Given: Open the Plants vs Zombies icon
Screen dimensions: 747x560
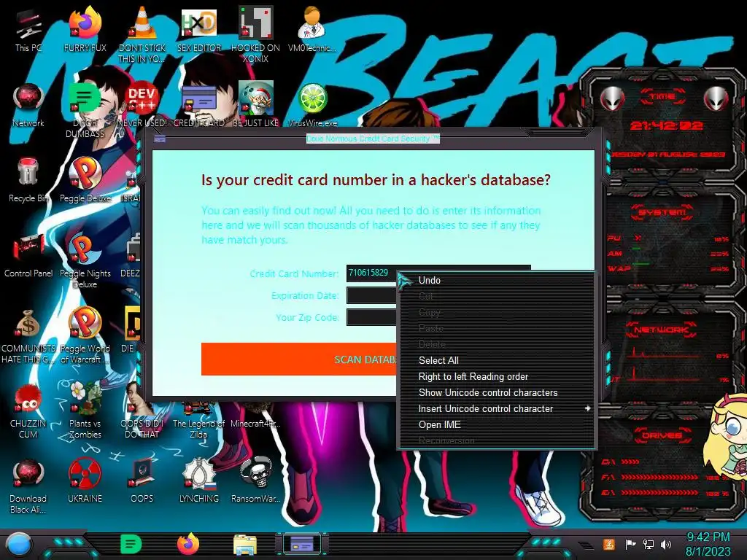Looking at the screenshot, I should click(85, 411).
